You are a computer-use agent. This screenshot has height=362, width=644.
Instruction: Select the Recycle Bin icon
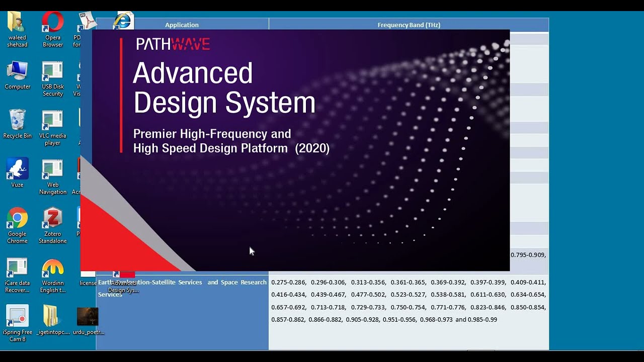pos(17,124)
